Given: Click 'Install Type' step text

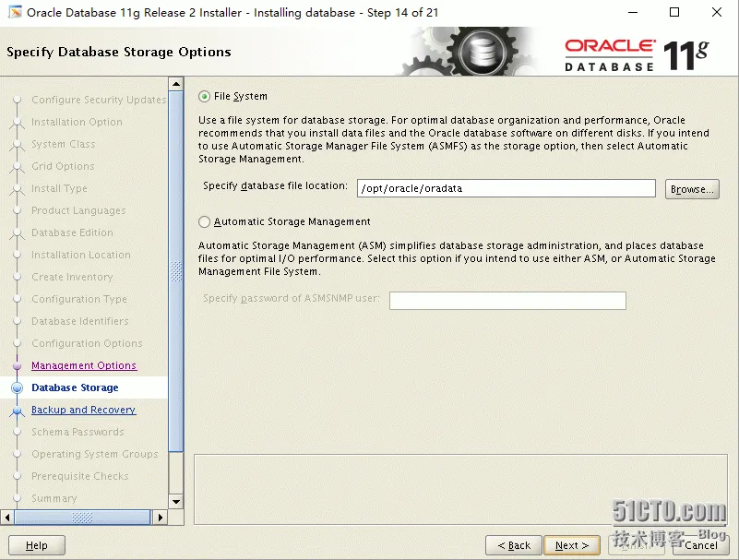Looking at the screenshot, I should coord(59,188).
